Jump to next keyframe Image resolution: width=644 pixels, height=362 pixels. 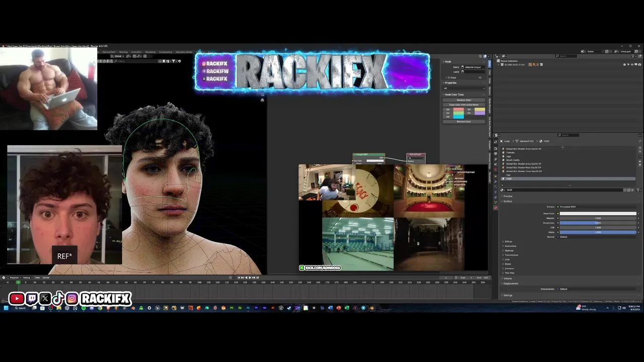pos(254,278)
